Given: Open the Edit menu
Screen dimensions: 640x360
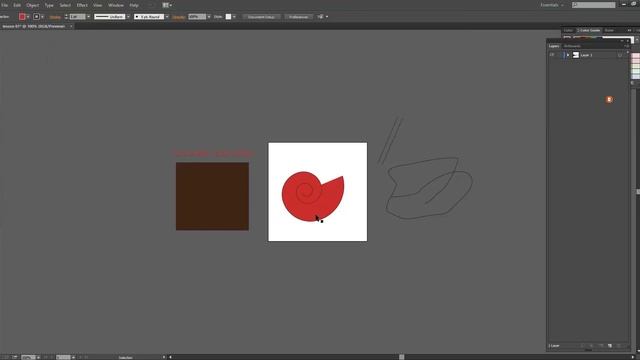Looking at the screenshot, I should coord(17,5).
